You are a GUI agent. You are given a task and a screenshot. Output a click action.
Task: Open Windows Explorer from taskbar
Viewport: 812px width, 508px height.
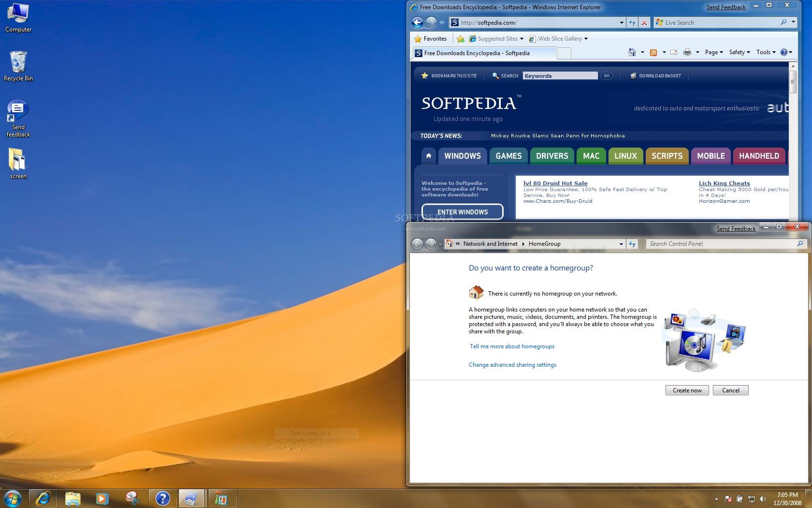(x=72, y=498)
